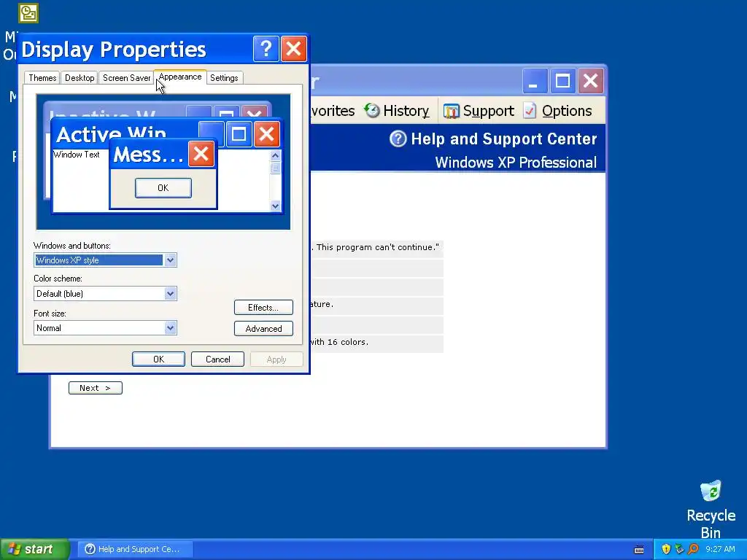Expand the Windows and buttons dropdown
The width and height of the screenshot is (747, 560).
(170, 260)
